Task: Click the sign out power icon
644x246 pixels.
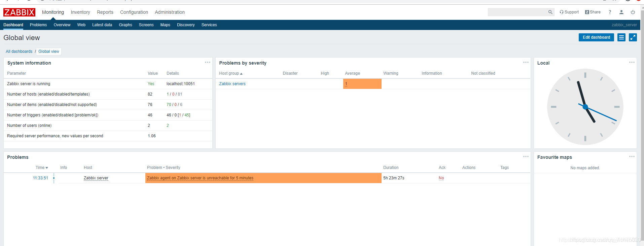Action: point(633,12)
